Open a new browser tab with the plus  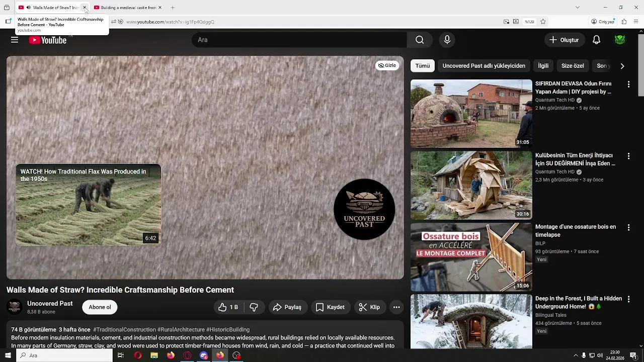(x=173, y=8)
